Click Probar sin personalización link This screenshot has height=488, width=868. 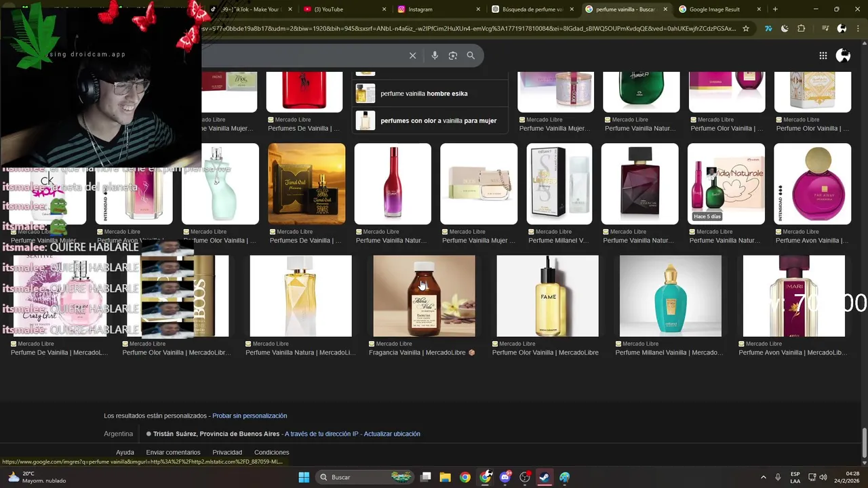pyautogui.click(x=250, y=415)
